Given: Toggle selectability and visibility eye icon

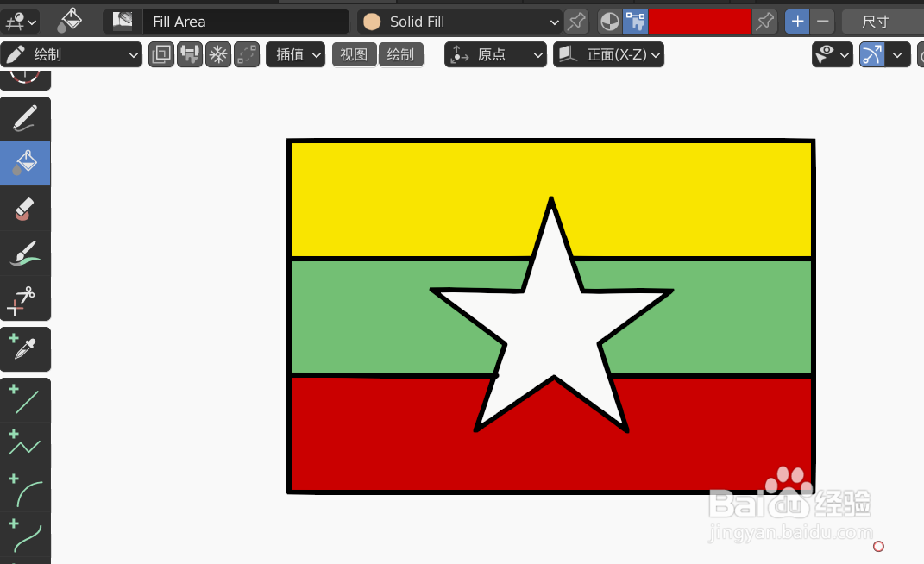Looking at the screenshot, I should (x=825, y=55).
